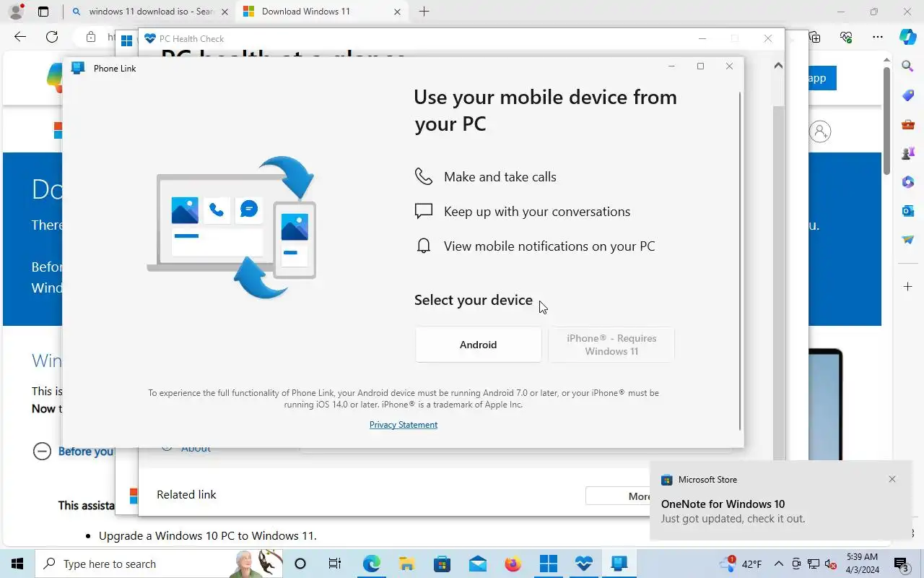Click the taskbar search box
This screenshot has width=924, height=578.
[159, 564]
